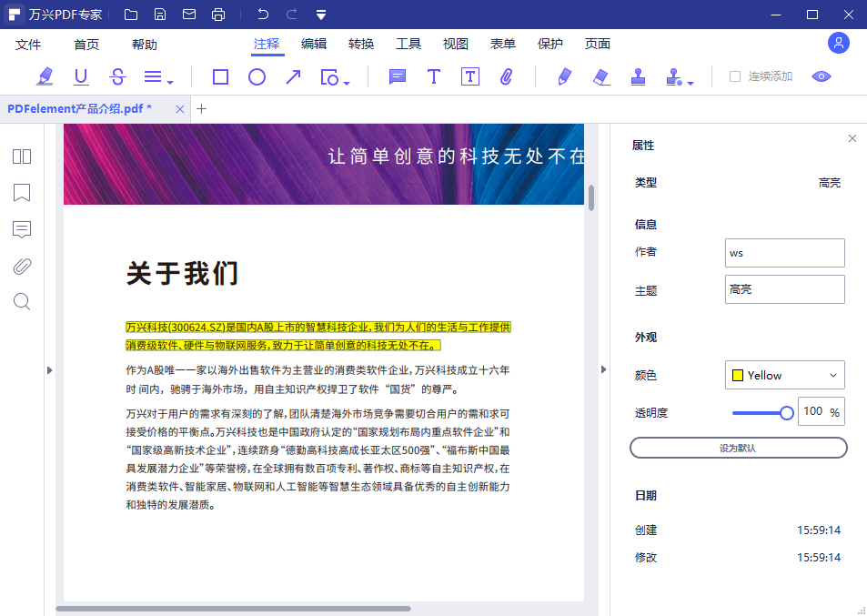The height and width of the screenshot is (616, 867).
Task: Adjust 透明度 slider handle
Action: (786, 412)
